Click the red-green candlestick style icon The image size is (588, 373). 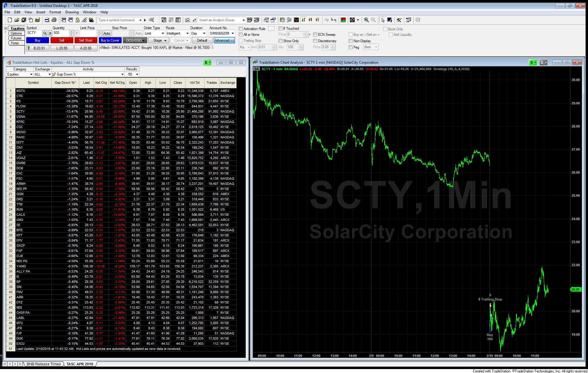tap(310, 20)
